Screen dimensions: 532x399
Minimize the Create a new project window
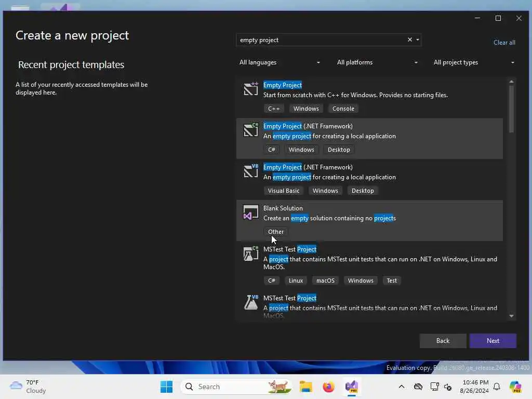(477, 18)
